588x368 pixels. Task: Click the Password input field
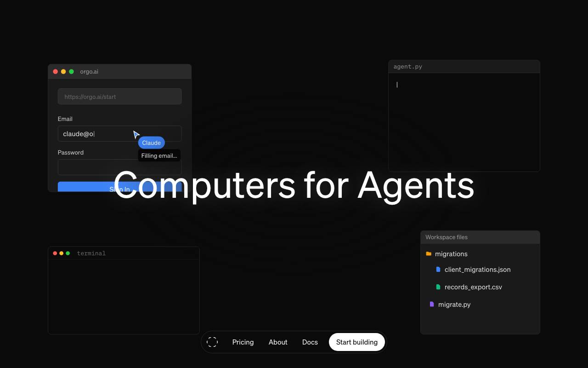(x=119, y=167)
